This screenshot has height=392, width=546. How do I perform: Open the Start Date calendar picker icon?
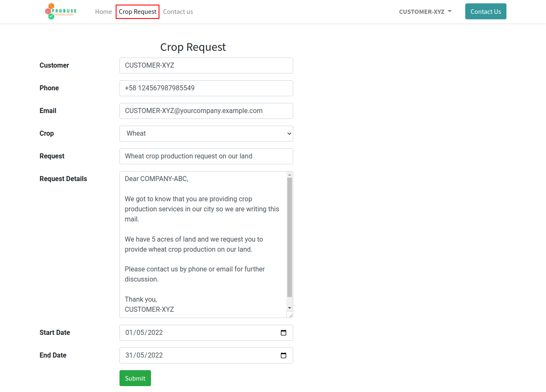click(284, 333)
